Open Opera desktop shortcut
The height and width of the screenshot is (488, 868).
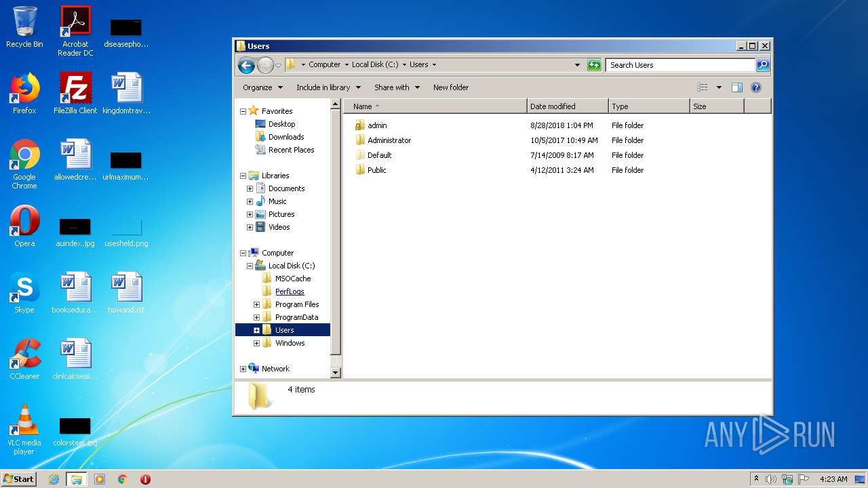[x=24, y=226]
